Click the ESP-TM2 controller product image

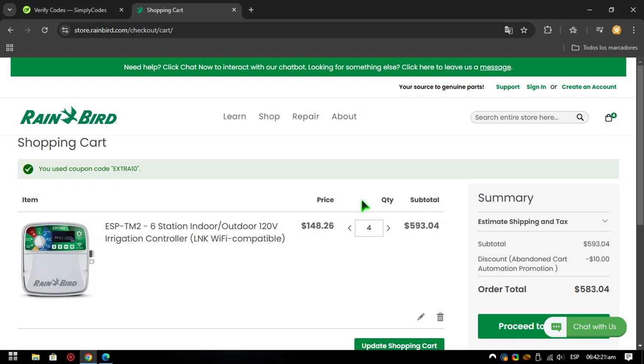57,259
